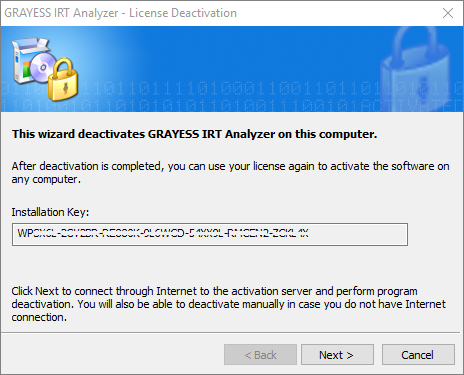Click the golden padlock on the banner

[63, 80]
